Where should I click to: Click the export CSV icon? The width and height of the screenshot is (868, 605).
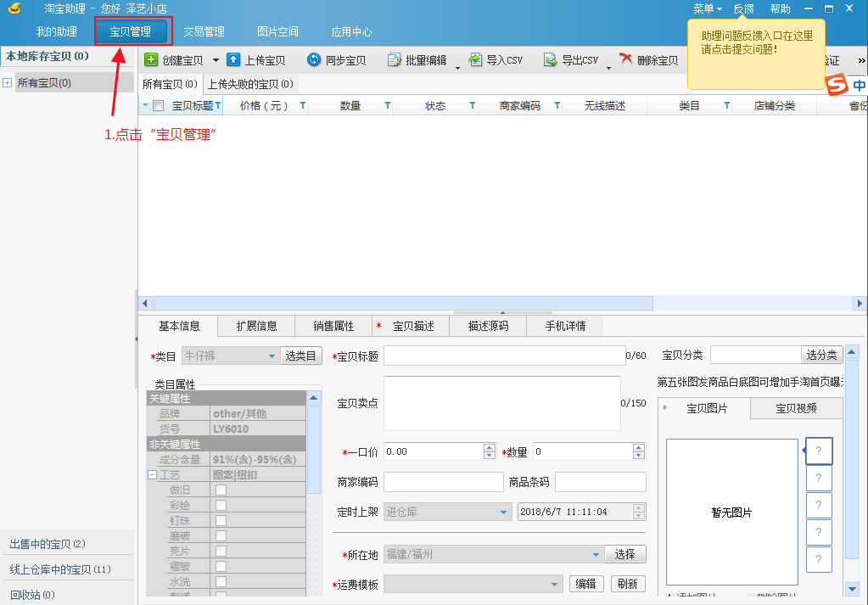[551, 59]
